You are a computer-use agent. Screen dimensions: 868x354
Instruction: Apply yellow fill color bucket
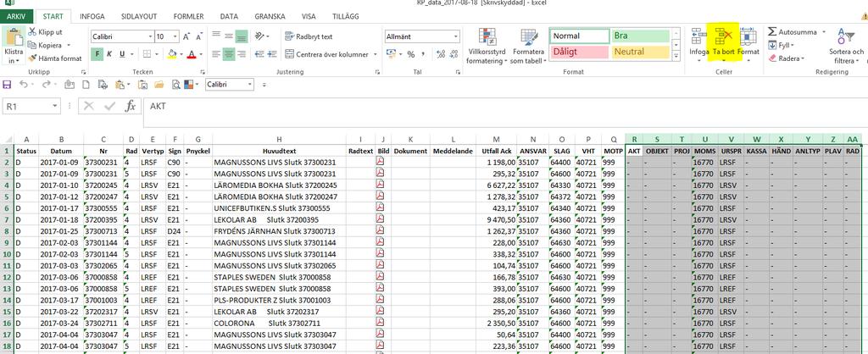172,54
